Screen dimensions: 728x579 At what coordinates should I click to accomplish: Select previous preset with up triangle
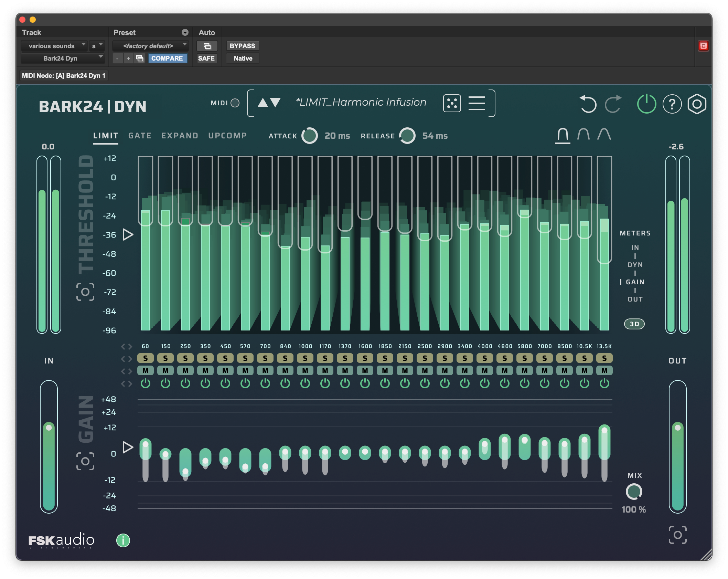tap(263, 103)
